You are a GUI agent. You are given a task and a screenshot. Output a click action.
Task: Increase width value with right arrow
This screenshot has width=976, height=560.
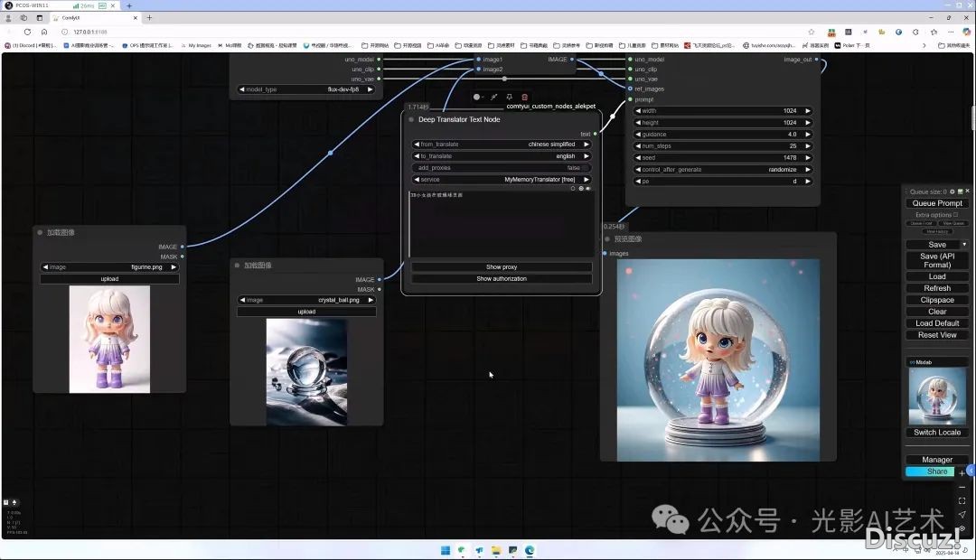point(808,111)
